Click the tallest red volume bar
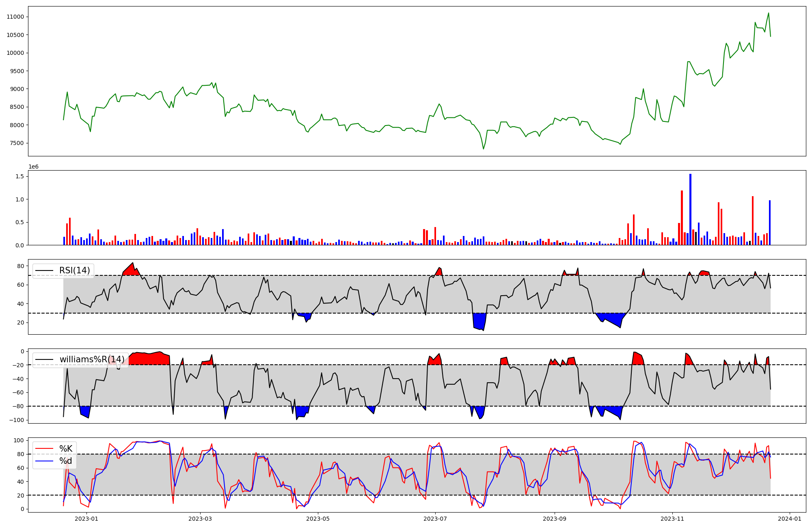The image size is (812, 528). coord(682,218)
